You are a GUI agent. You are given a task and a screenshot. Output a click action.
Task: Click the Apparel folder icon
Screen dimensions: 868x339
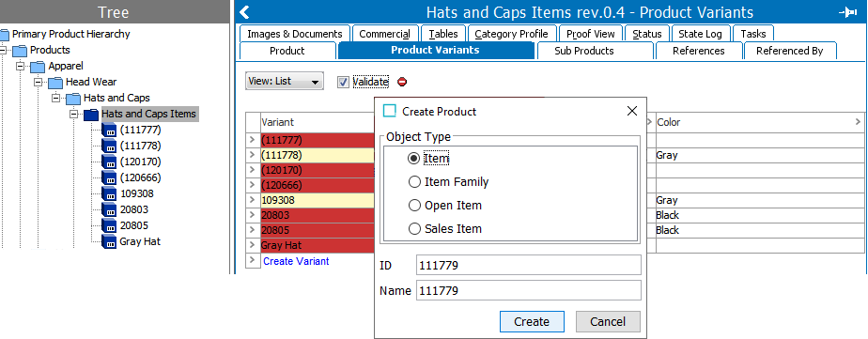[38, 67]
